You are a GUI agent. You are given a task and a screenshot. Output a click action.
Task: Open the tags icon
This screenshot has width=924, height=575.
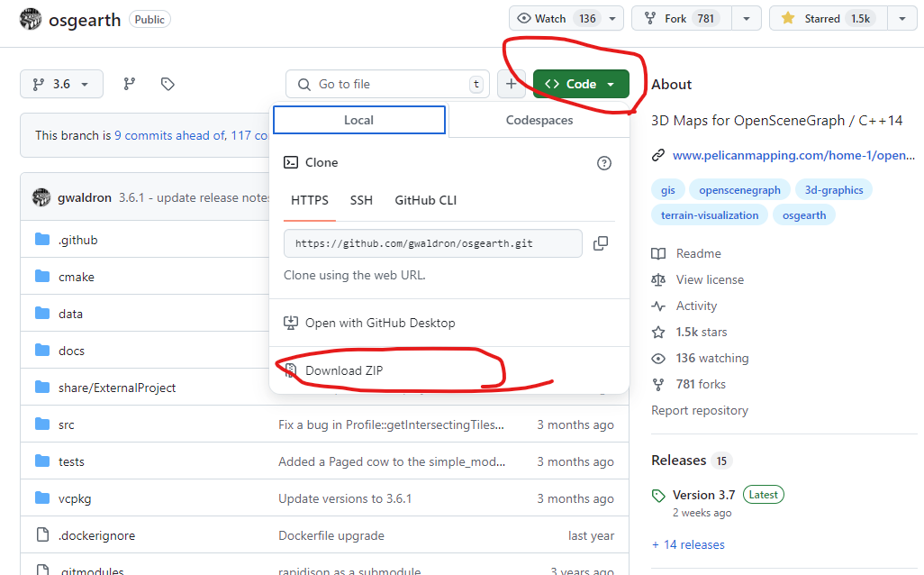click(x=168, y=85)
